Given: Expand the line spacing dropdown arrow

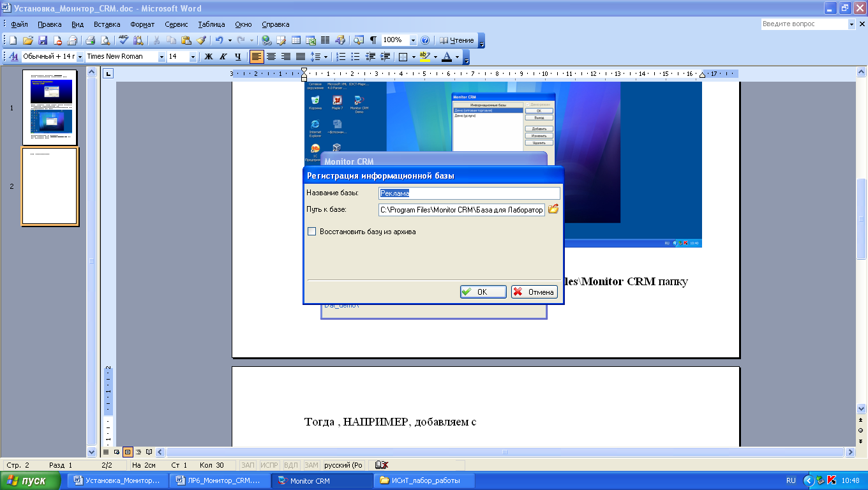Looking at the screenshot, I should (325, 57).
